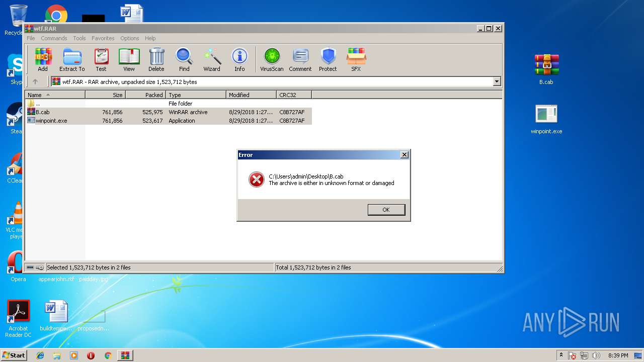Sort by Type column header
Viewport: 644px width, 362px height.
(x=196, y=95)
